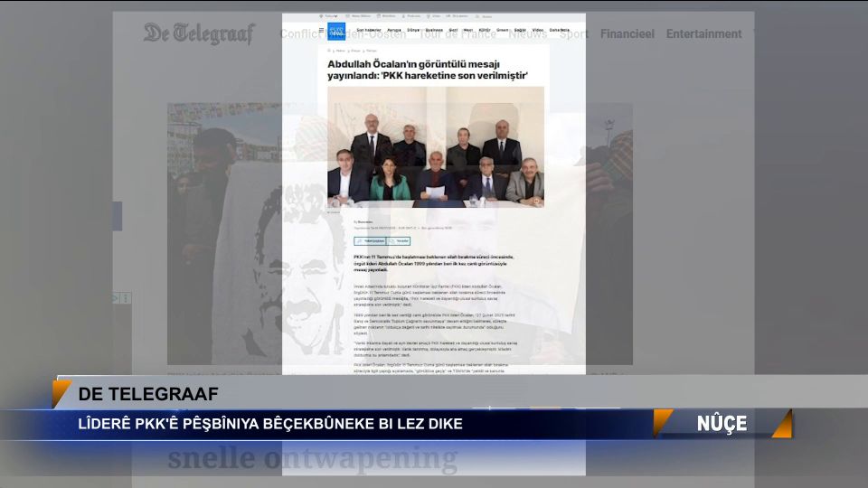
Task: Open the Video navigation item
Action: (538, 30)
